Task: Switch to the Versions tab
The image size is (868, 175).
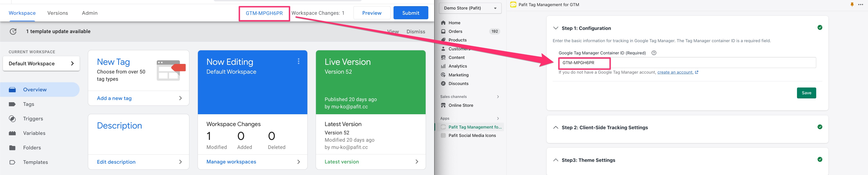Action: tap(58, 13)
